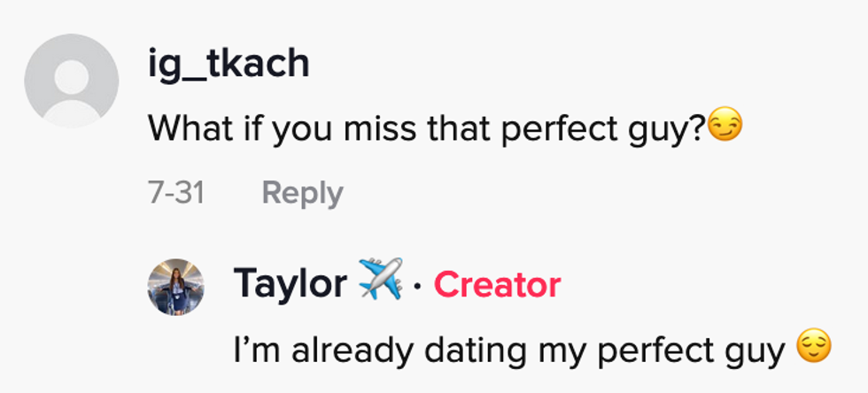Open Taylor's profile photo
The image size is (868, 393).
tap(175, 286)
